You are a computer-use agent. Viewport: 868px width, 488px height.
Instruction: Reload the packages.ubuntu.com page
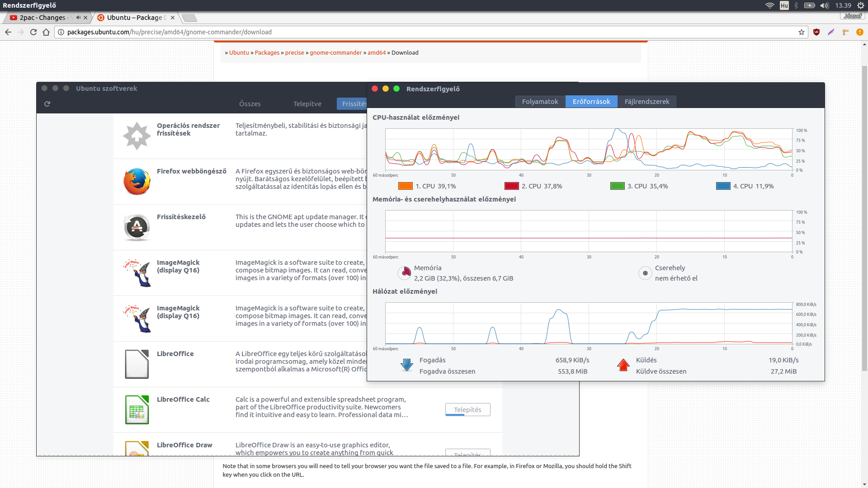[33, 32]
